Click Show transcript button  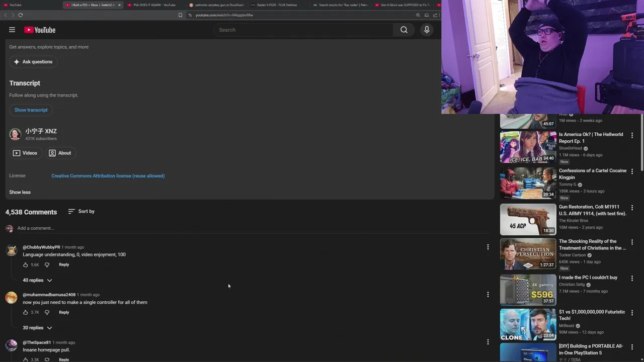click(31, 110)
